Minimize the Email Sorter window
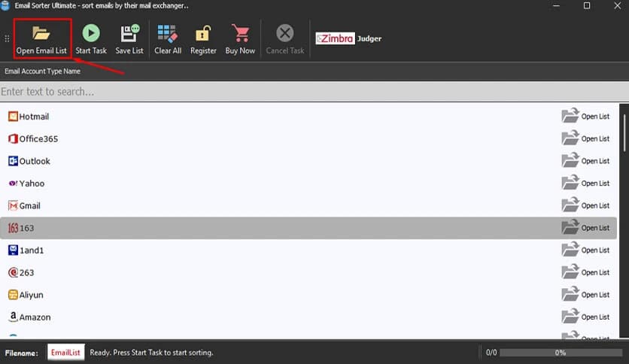Image resolution: width=629 pixels, height=364 pixels. click(556, 5)
